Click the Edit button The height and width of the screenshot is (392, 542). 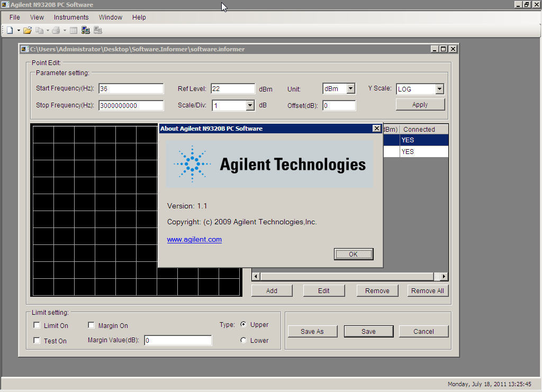tap(324, 291)
